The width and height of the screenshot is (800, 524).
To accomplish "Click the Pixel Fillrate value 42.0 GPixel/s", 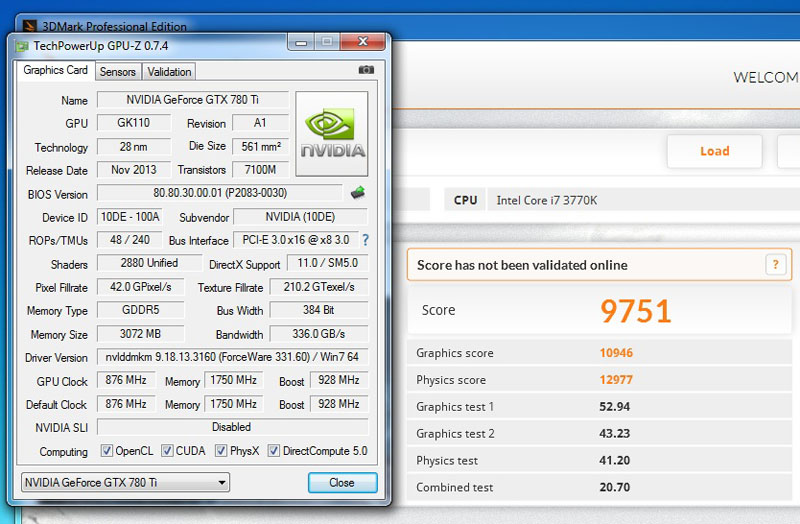I will pyautogui.click(x=140, y=287).
